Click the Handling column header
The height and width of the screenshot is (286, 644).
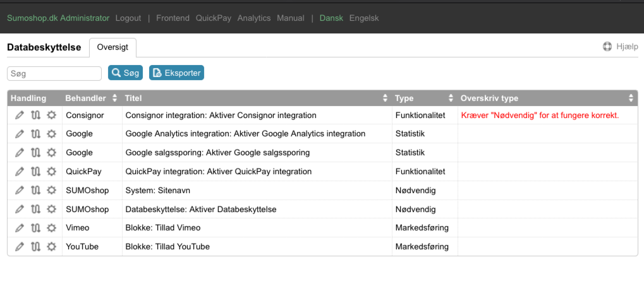click(x=28, y=98)
